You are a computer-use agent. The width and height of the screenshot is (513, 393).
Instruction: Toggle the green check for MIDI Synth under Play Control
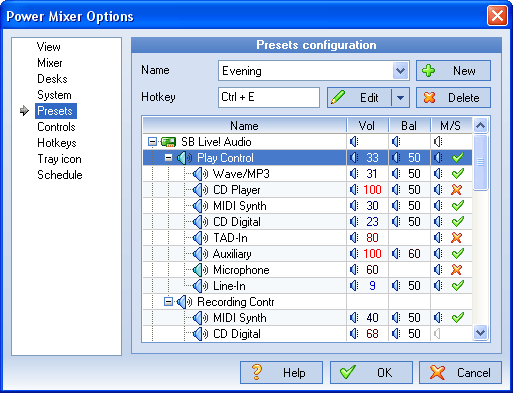pos(458,206)
